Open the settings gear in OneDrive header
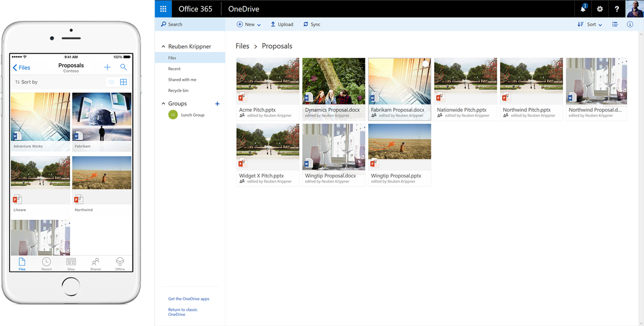 600,9
